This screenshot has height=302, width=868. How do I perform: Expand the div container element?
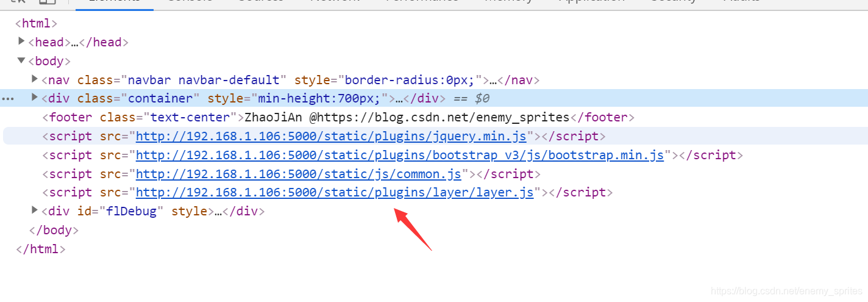coord(35,98)
